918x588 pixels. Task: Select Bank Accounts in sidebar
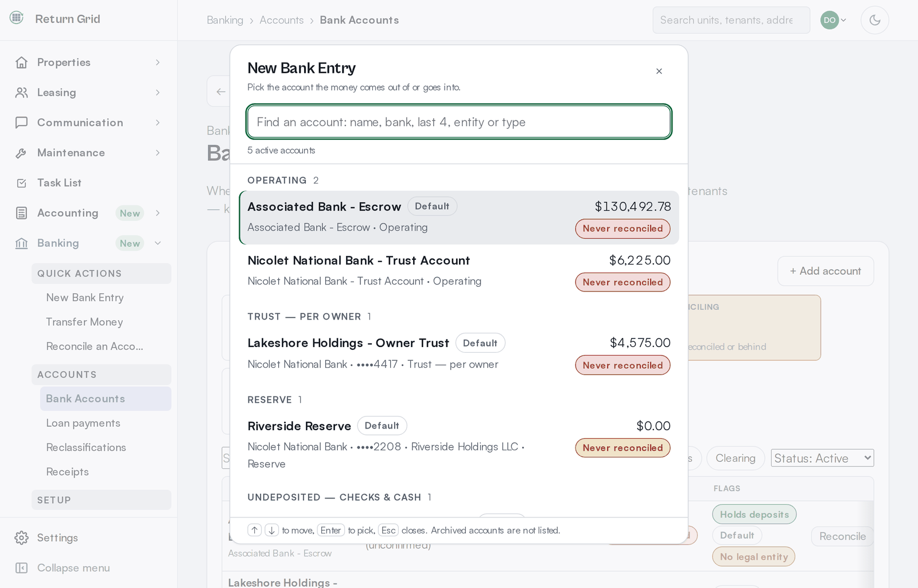point(106,399)
